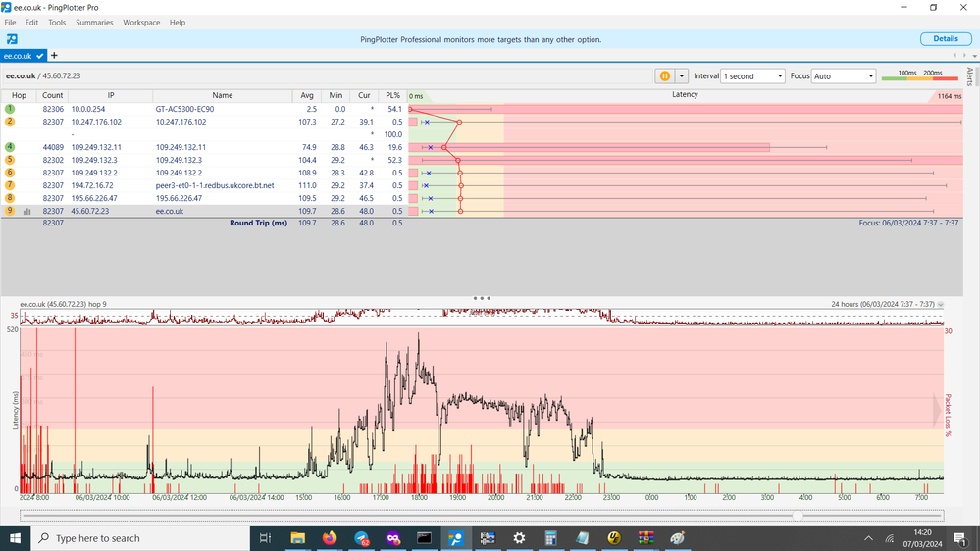The image size is (980, 551).
Task: Open the Alerts side panel
Action: pyautogui.click(x=970, y=78)
